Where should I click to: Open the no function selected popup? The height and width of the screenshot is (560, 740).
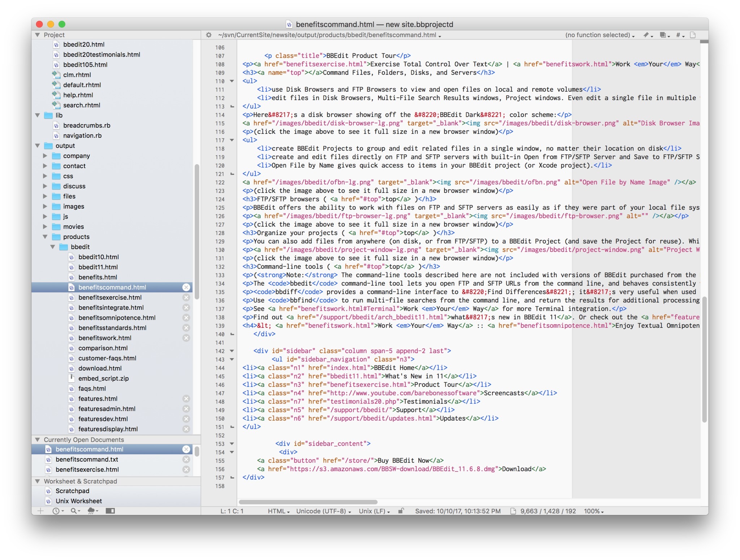(599, 35)
